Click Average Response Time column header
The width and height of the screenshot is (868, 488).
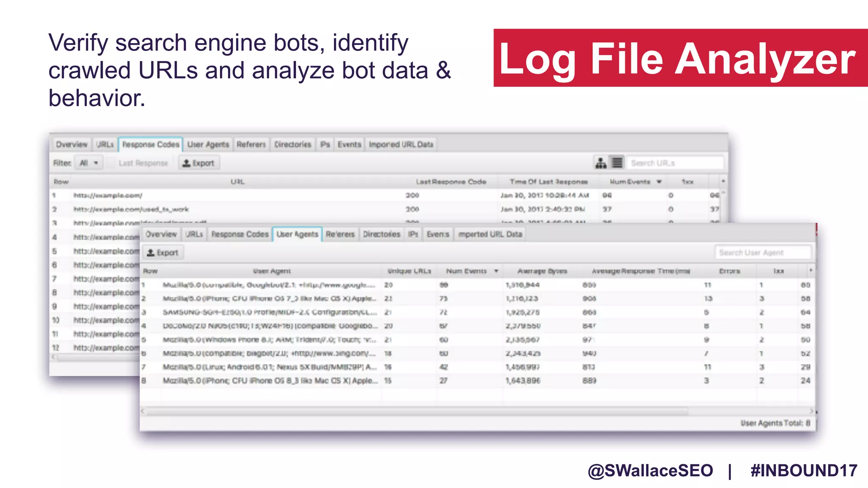(x=641, y=271)
